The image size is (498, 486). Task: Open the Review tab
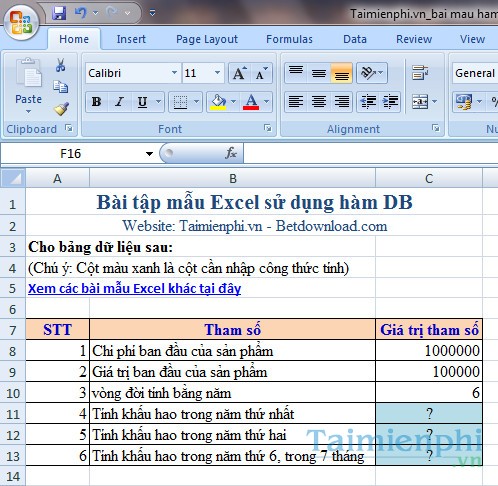coord(414,39)
